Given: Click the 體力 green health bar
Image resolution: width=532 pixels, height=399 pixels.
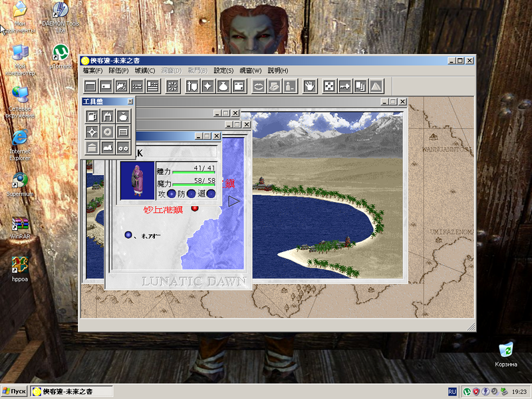Looking at the screenshot, I should click(x=194, y=172).
